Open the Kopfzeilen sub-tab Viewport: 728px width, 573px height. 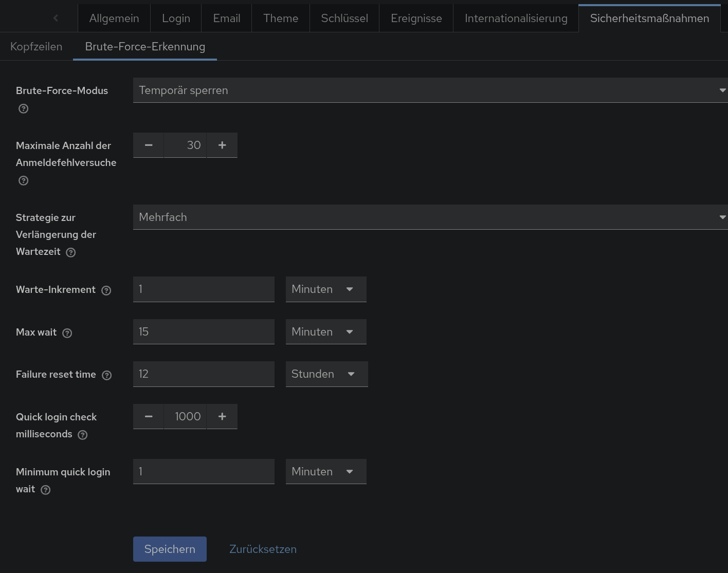(36, 47)
